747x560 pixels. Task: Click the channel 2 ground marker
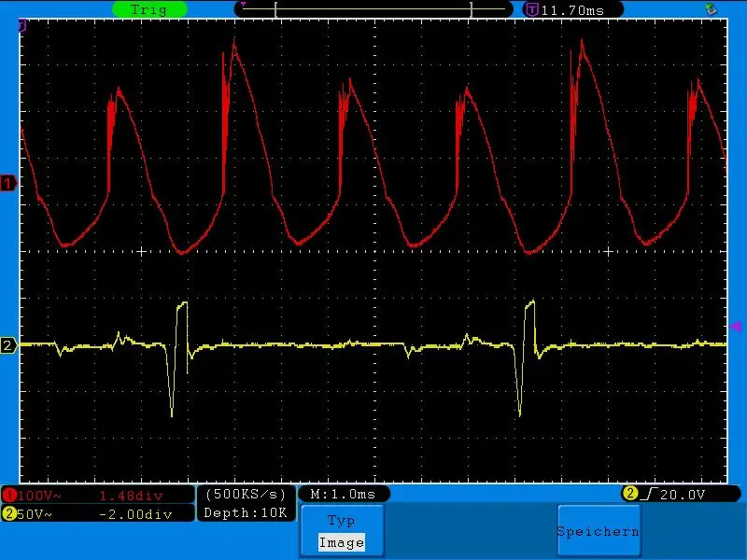(x=9, y=346)
